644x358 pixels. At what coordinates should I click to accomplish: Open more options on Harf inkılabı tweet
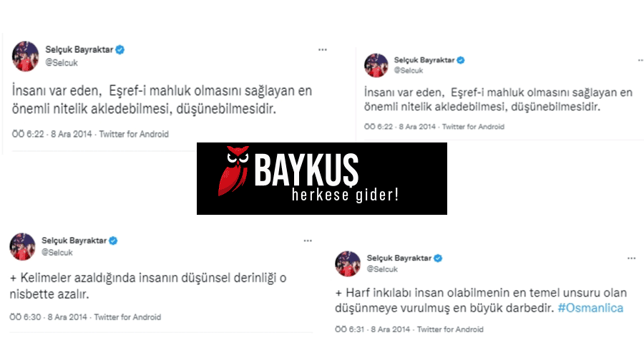tap(631, 258)
